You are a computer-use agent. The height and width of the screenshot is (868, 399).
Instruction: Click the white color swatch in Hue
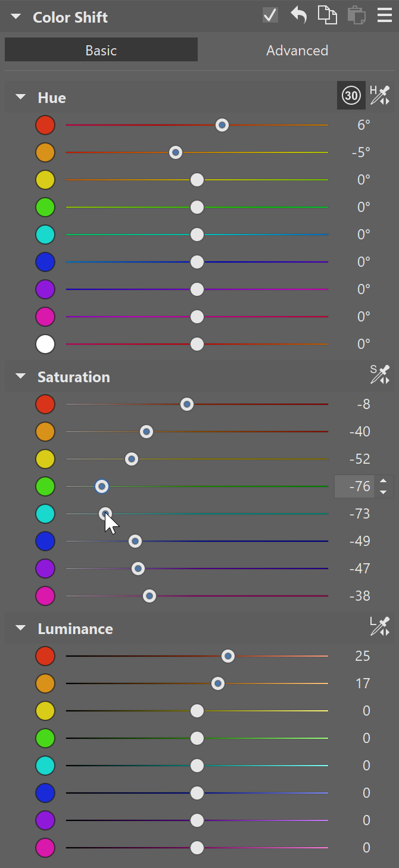pyautogui.click(x=45, y=344)
